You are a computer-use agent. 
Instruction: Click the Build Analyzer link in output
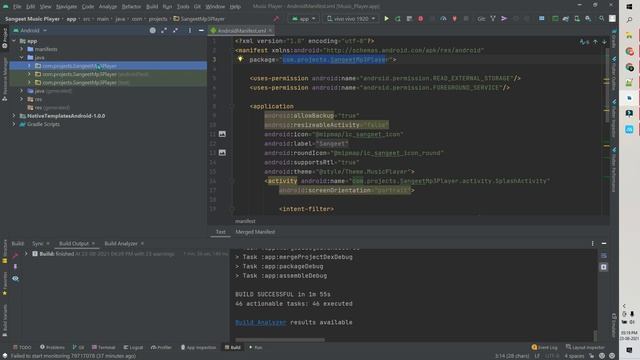pos(260,322)
